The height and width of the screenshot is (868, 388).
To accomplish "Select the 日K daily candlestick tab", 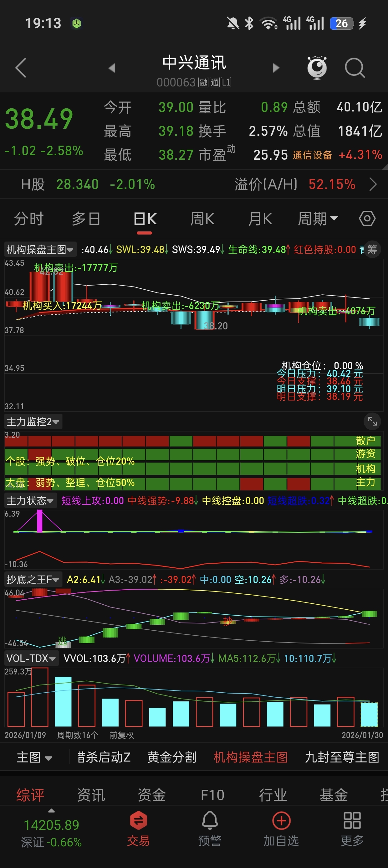I will point(145,219).
